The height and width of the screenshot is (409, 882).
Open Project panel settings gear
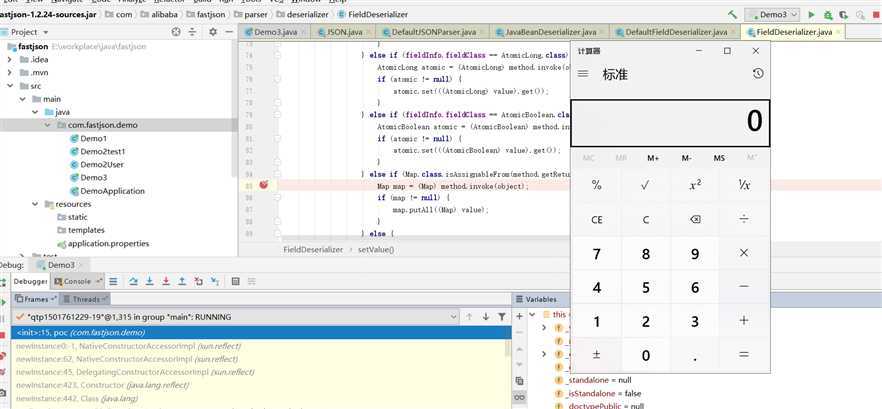(213, 32)
